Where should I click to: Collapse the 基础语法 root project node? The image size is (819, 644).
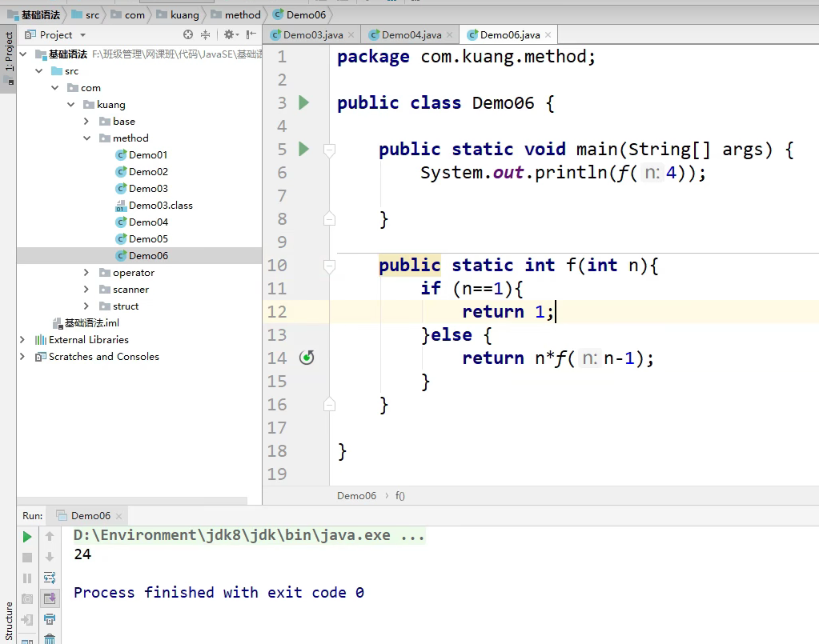pos(23,54)
